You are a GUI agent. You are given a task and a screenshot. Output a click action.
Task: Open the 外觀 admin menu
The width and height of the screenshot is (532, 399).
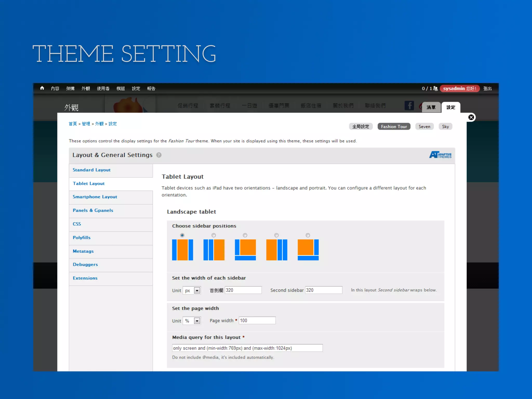pyautogui.click(x=86, y=89)
